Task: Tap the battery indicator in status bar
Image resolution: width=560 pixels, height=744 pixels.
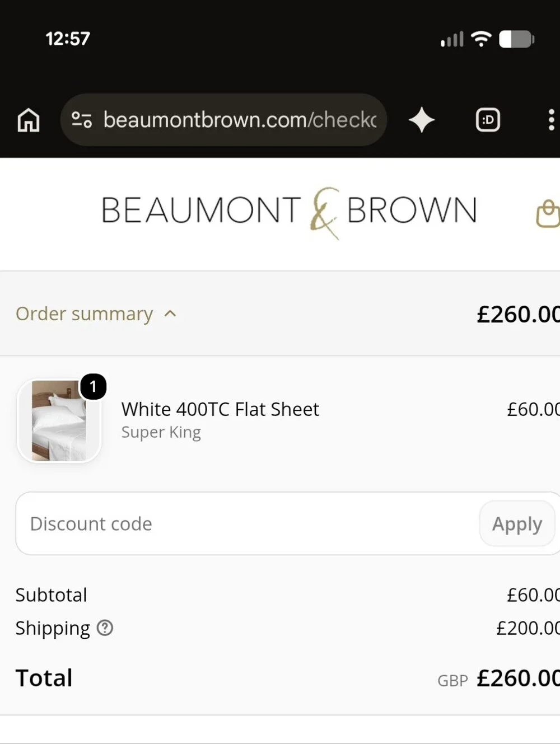Action: tap(516, 39)
